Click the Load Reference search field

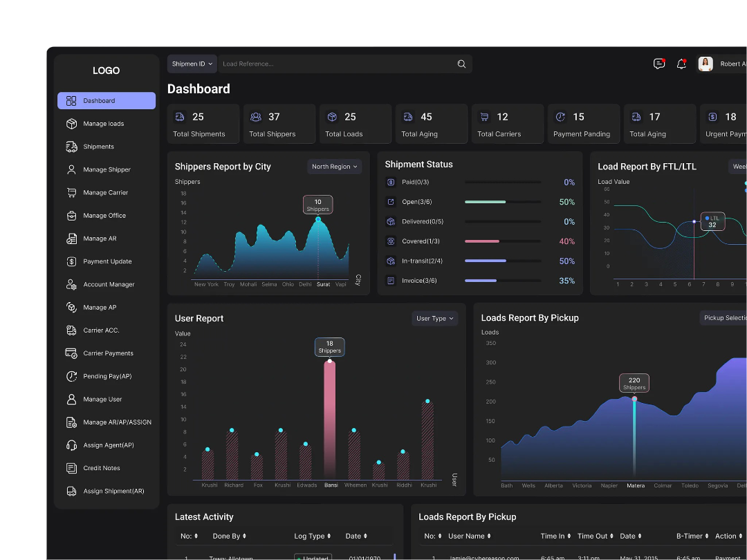[335, 64]
